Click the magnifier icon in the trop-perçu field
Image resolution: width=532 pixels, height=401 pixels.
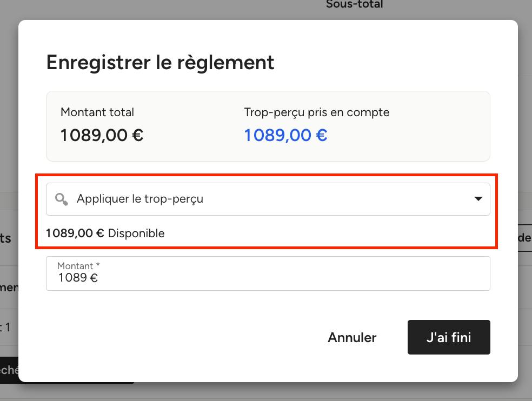[62, 199]
